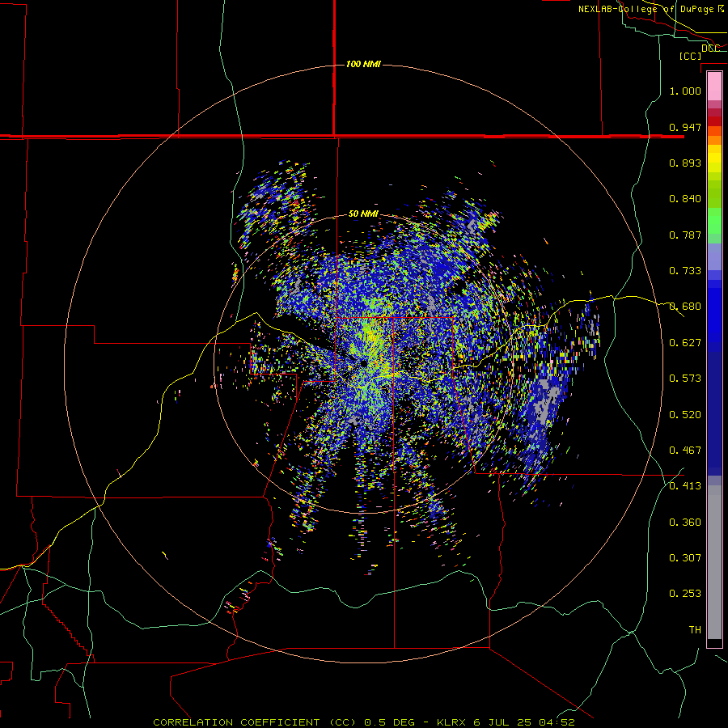Pick the light periwinkle segment of the color bar
Viewport: 728px width, 728px height.
pos(714,256)
